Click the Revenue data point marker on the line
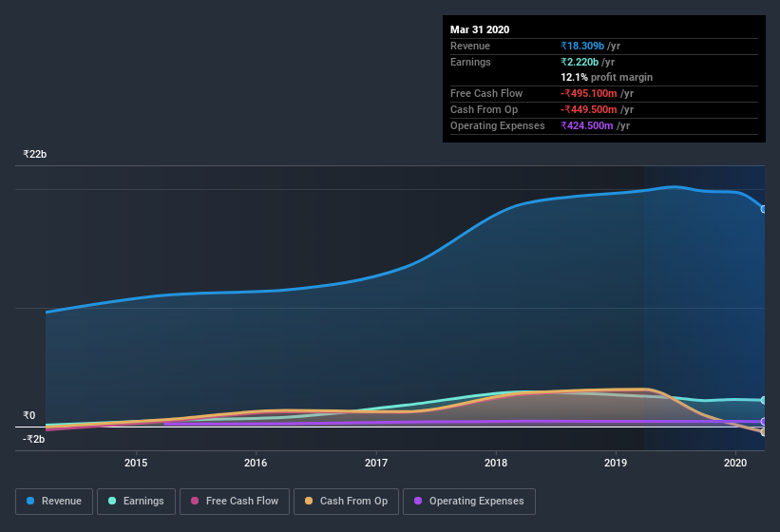Viewport: 780px width, 532px height. (764, 209)
